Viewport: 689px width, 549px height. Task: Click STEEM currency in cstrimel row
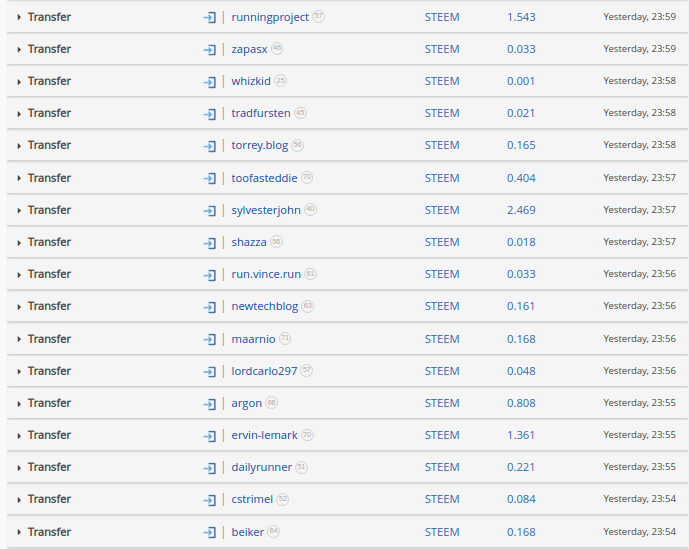coord(442,499)
